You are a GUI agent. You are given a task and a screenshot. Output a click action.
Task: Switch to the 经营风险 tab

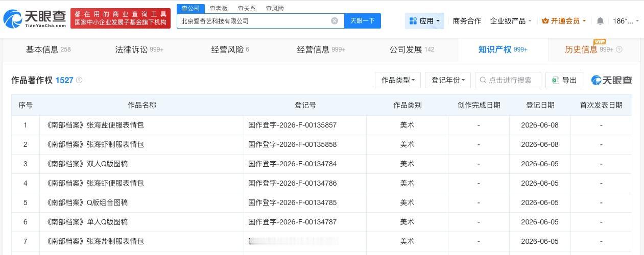[x=230, y=49]
